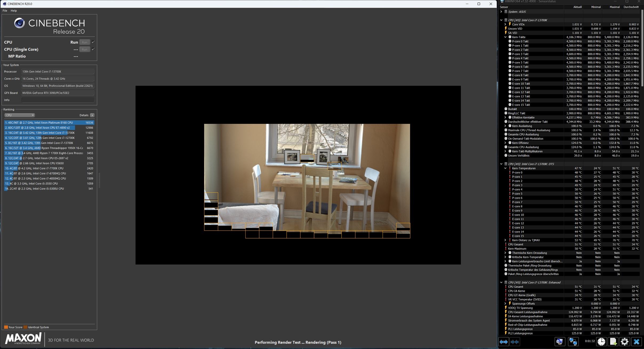This screenshot has height=349, width=644.
Task: Select ranking row AMD Ryzen Threadripper 1950X
Action: point(49,148)
